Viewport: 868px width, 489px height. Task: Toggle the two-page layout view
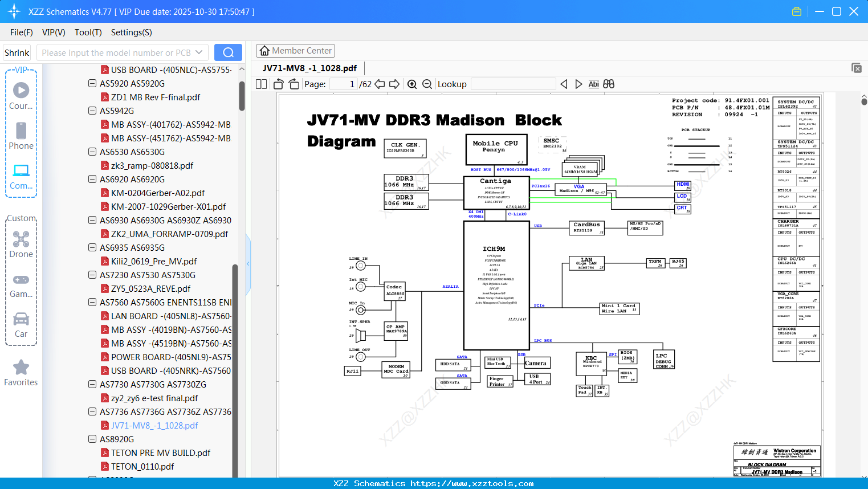point(261,84)
